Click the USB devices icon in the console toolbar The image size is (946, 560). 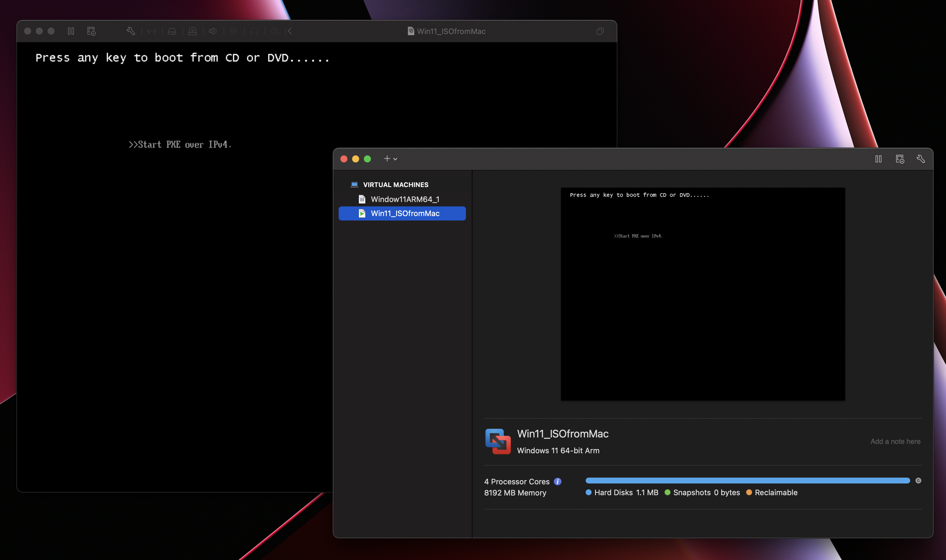(x=233, y=31)
